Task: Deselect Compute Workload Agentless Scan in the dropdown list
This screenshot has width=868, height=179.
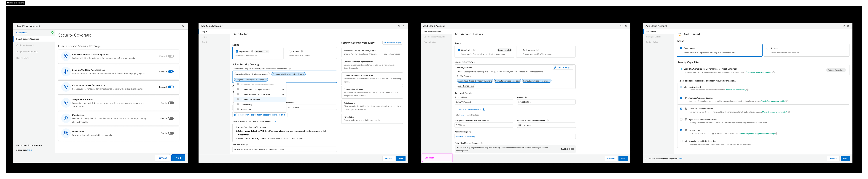Action: (260, 89)
